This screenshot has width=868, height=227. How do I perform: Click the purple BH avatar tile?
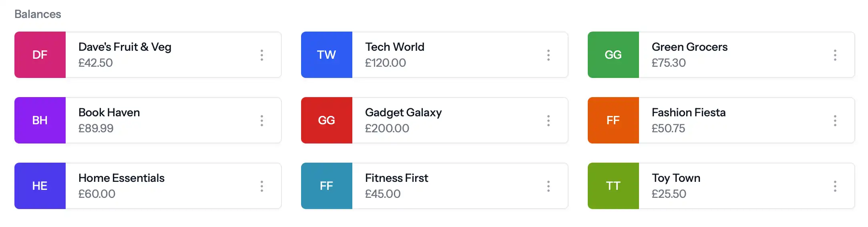coord(40,120)
